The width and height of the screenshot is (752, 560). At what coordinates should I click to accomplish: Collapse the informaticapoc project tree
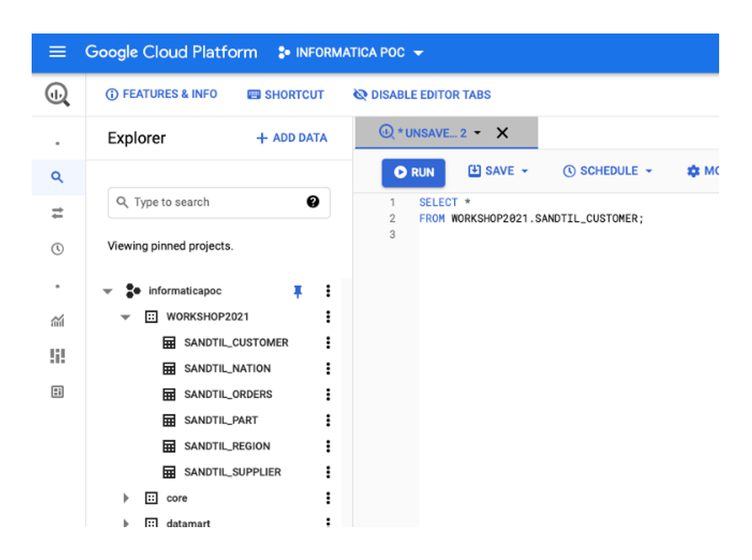[x=108, y=291]
